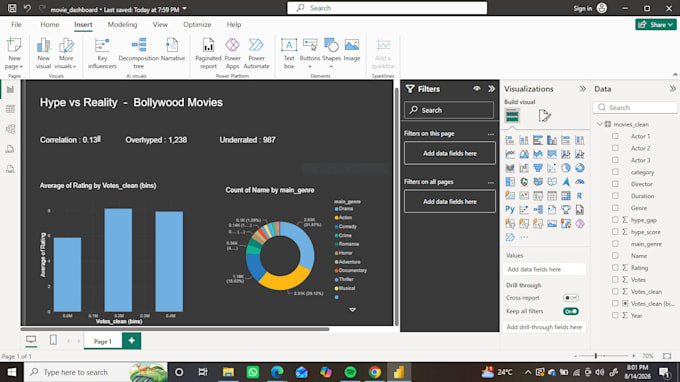680x382 pixels.
Task: Insert a Text box
Action: pos(289,53)
